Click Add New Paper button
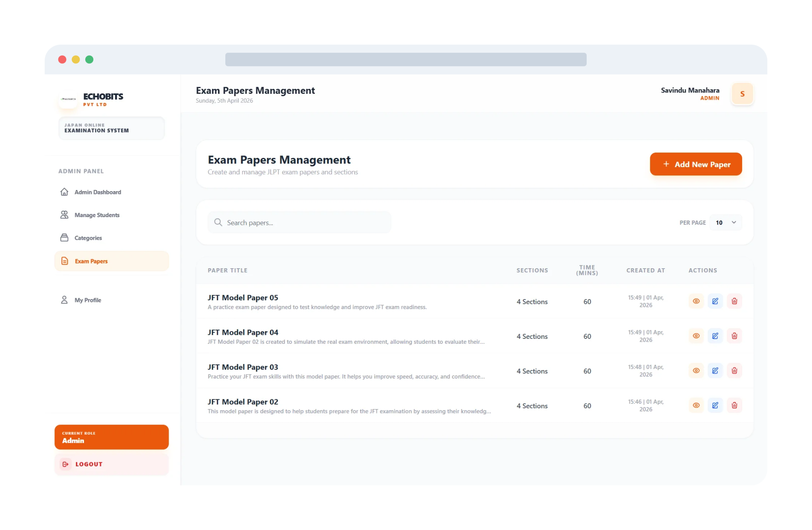Viewport: 812px width, 530px height. point(695,164)
